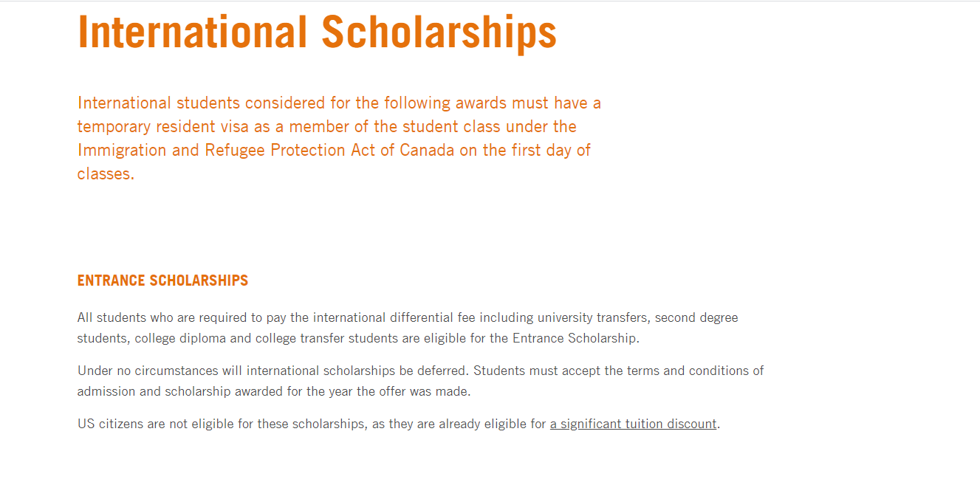The width and height of the screenshot is (980, 485).
Task: Click the phrase 'international differential fee'
Action: point(394,318)
